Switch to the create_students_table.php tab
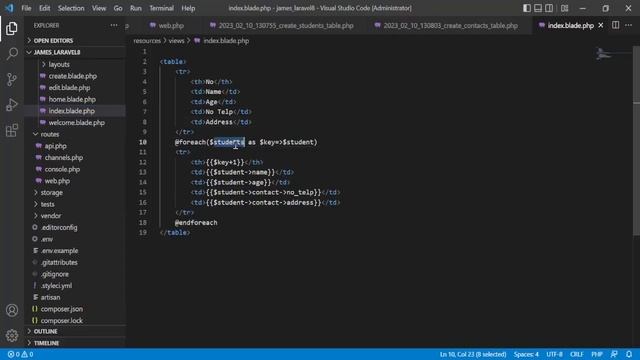 pos(281,25)
